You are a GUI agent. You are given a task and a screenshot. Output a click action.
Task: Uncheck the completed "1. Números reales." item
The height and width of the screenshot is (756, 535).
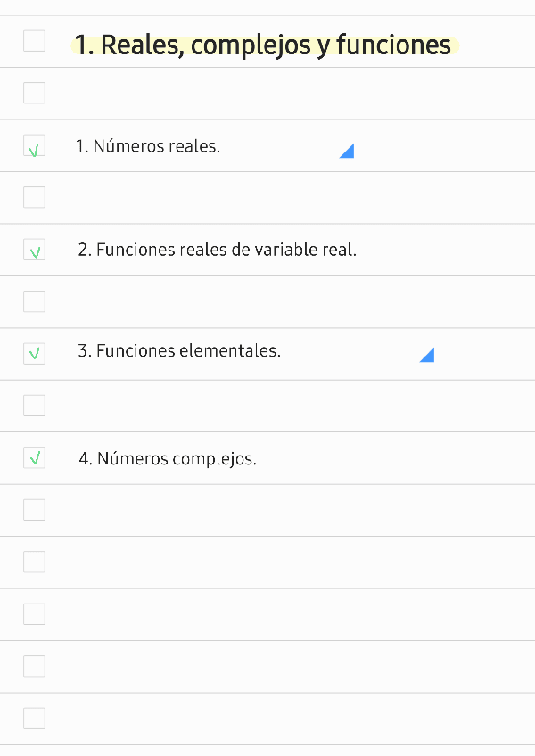point(34,145)
